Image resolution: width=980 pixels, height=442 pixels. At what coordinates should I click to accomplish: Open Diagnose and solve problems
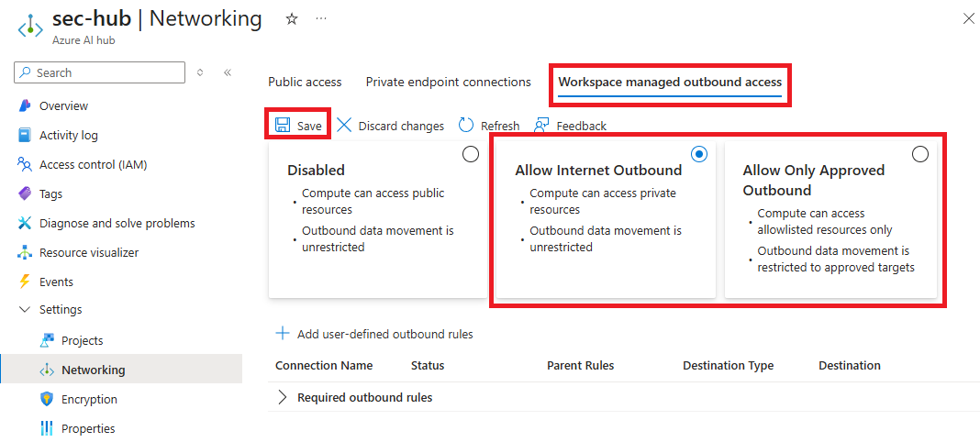click(x=117, y=223)
